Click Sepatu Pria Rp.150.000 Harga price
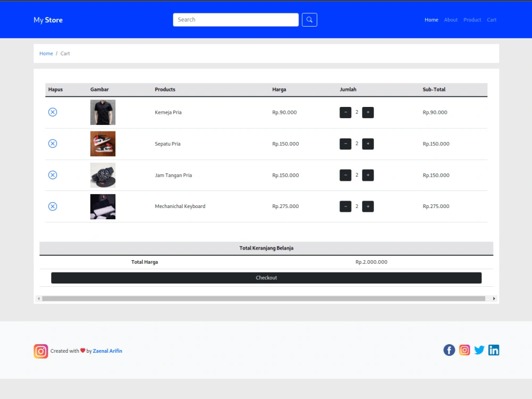532x399 pixels. tap(285, 144)
